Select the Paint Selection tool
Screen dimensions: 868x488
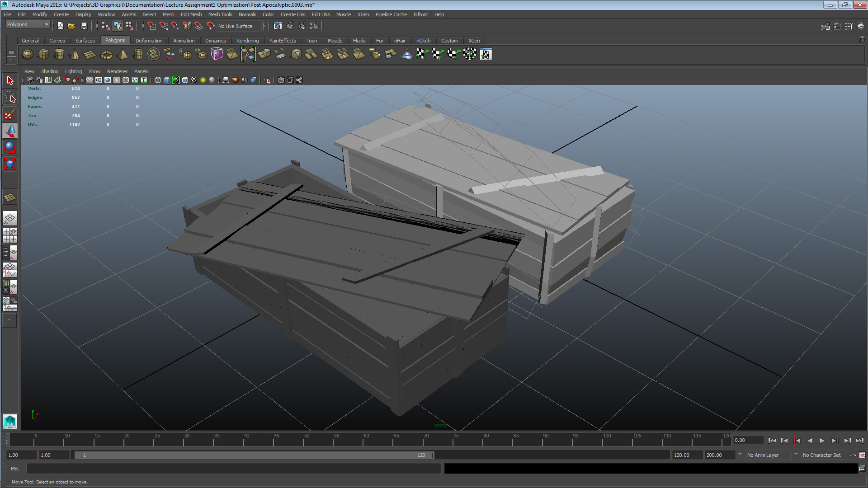coord(10,114)
